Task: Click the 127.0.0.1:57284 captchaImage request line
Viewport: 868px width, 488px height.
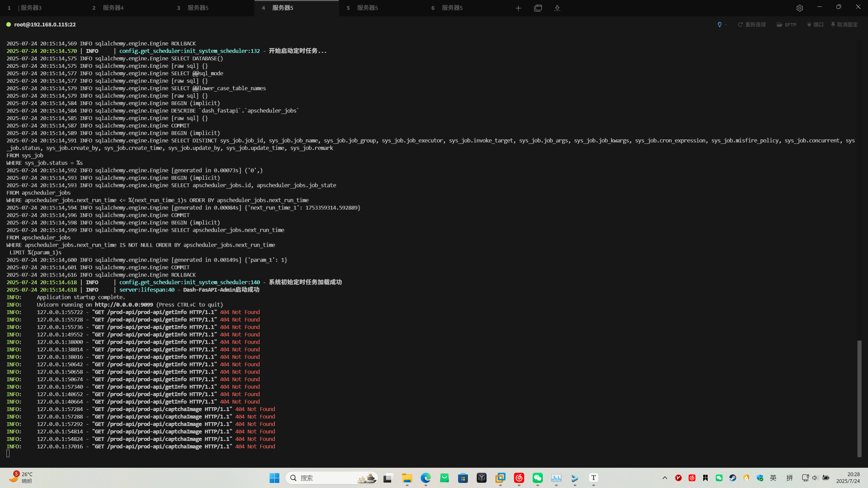Action: coord(141,409)
